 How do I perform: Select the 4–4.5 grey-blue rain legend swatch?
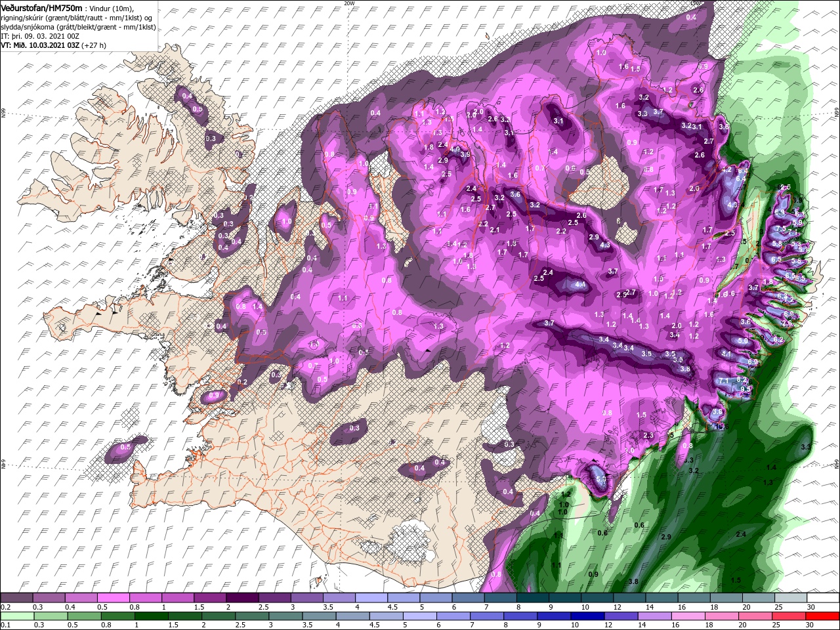(x=353, y=616)
